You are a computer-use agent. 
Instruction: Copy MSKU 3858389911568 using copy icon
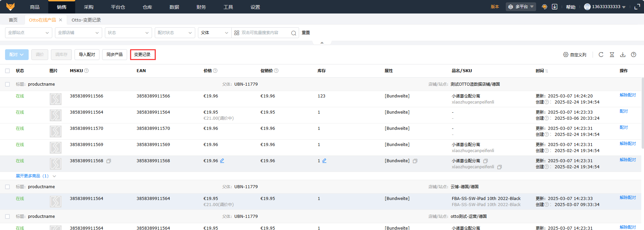(109, 161)
